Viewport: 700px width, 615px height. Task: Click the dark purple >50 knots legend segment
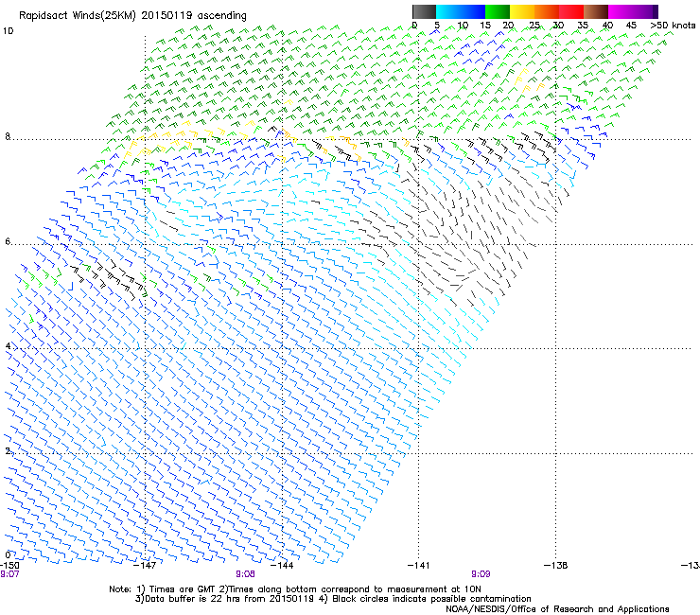tap(656, 11)
